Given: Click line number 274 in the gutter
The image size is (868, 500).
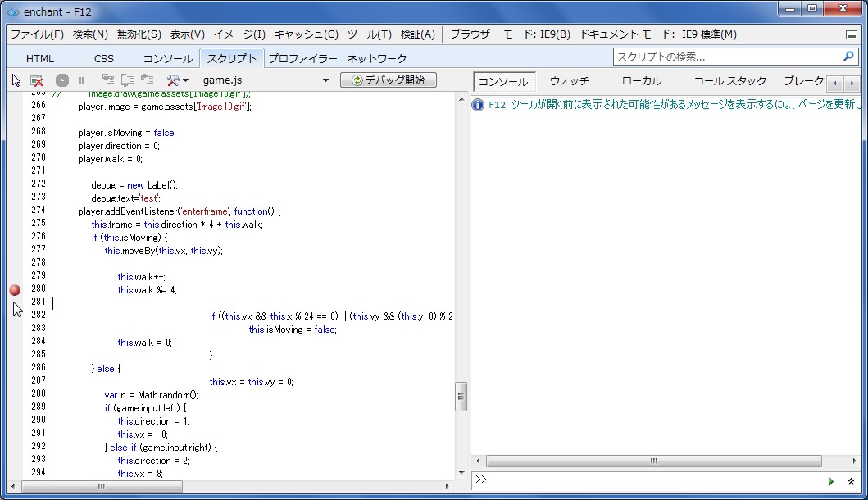Looking at the screenshot, I should [x=39, y=210].
